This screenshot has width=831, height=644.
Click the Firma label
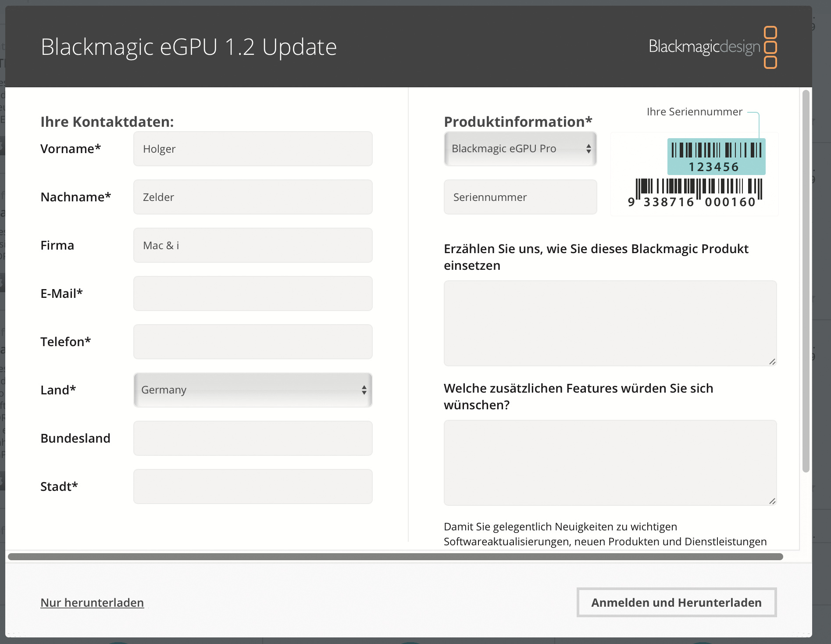57,245
